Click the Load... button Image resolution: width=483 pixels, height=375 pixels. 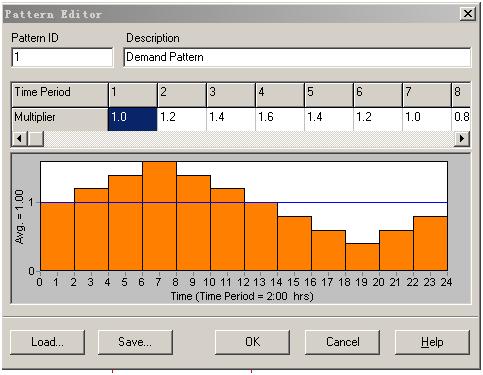tap(47, 342)
